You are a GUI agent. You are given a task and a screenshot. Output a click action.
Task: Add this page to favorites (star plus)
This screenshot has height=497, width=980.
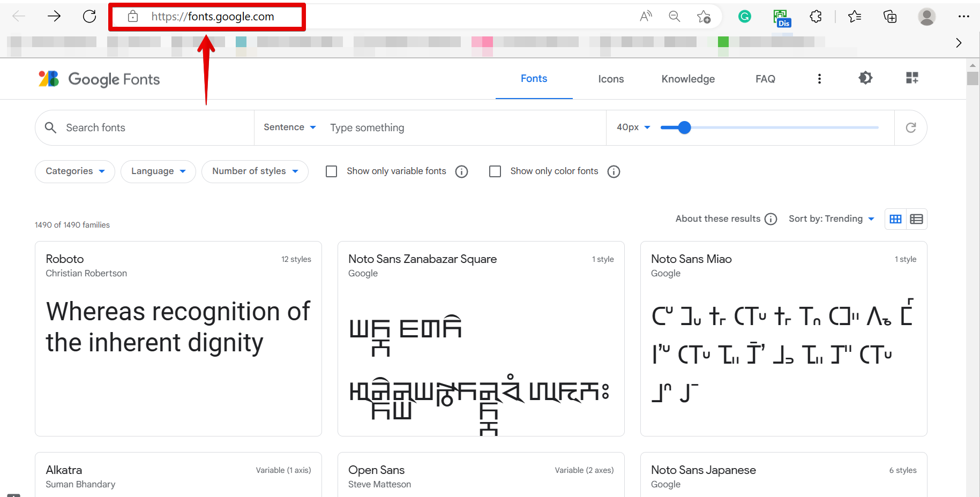704,17
